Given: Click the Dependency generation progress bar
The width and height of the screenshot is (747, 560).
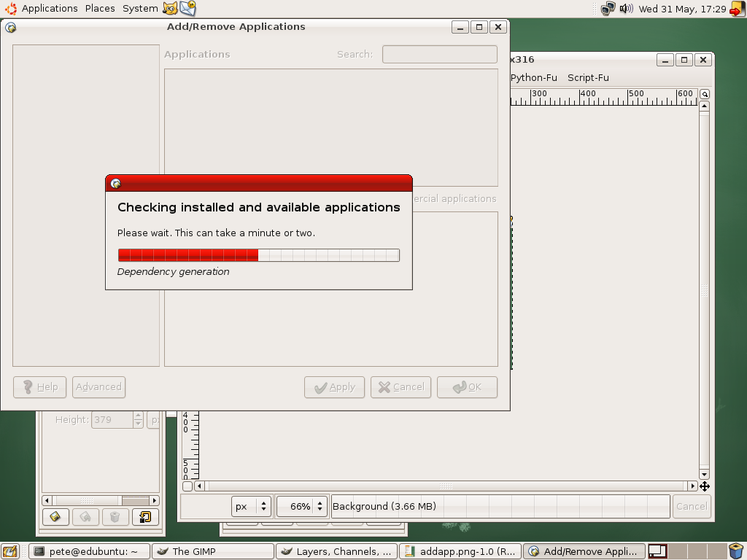Looking at the screenshot, I should (x=258, y=255).
